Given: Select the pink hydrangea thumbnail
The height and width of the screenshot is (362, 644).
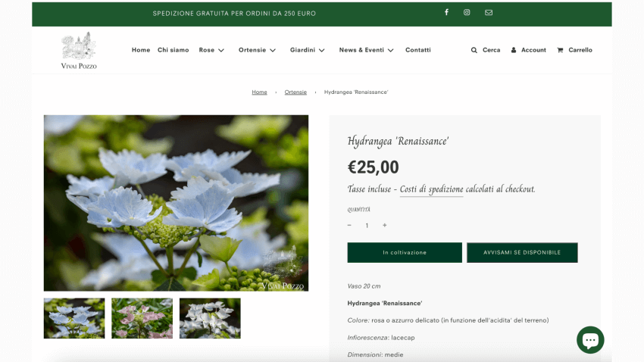Looking at the screenshot, I should (x=142, y=318).
